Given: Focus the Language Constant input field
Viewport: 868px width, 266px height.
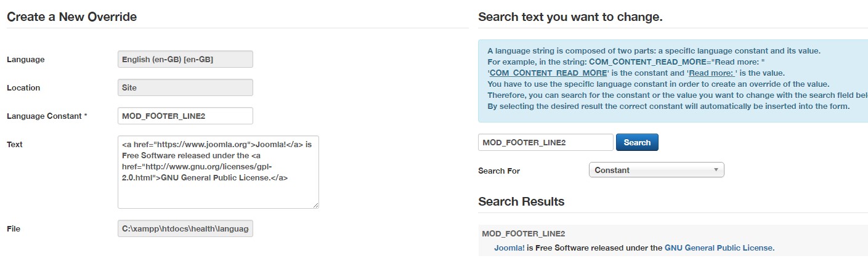Looking at the screenshot, I should coord(185,116).
